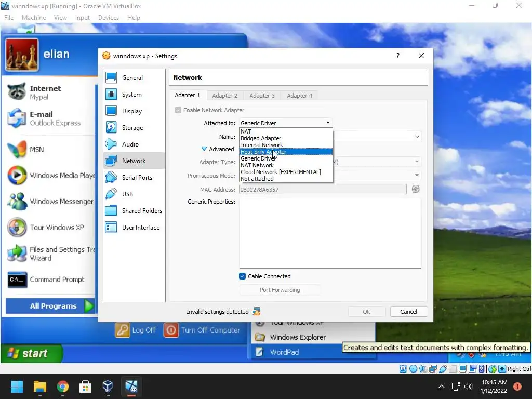Click the invalid settings warning icon
This screenshot has width=532, height=399.
pos(256,312)
